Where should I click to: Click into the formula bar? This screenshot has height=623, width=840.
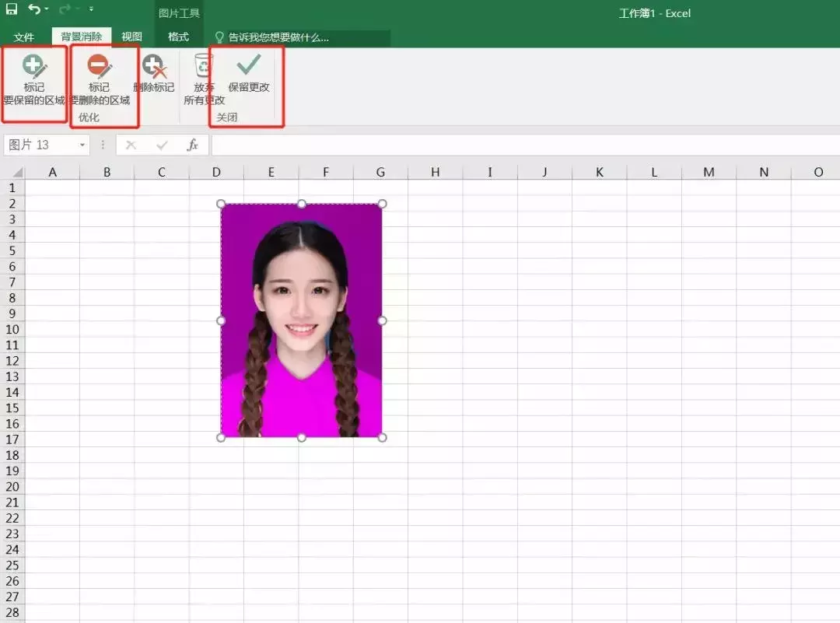[x=525, y=145]
